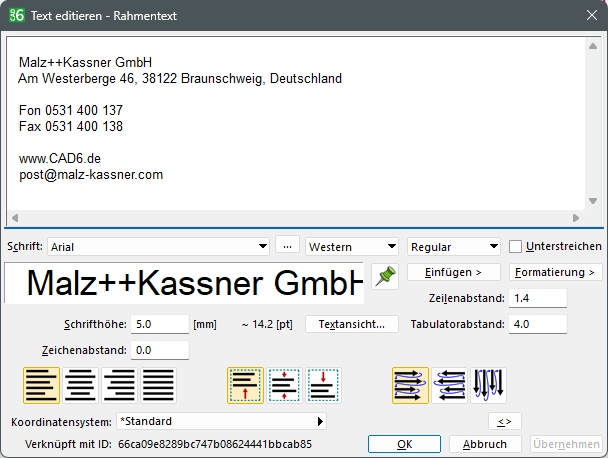Click the horizontal scroll-right arrow
This screenshot has width=608, height=458.
[576, 218]
